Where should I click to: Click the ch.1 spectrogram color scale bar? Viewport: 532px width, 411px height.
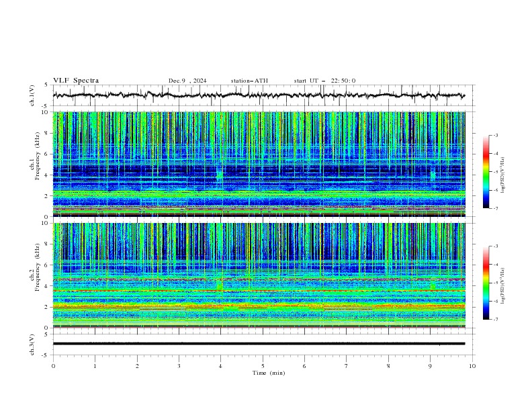point(486,172)
